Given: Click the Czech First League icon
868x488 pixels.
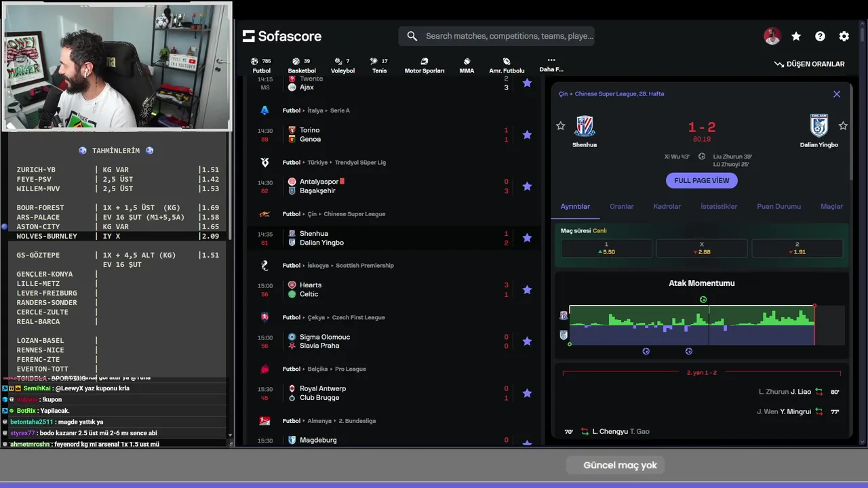Looking at the screenshot, I should [x=264, y=317].
